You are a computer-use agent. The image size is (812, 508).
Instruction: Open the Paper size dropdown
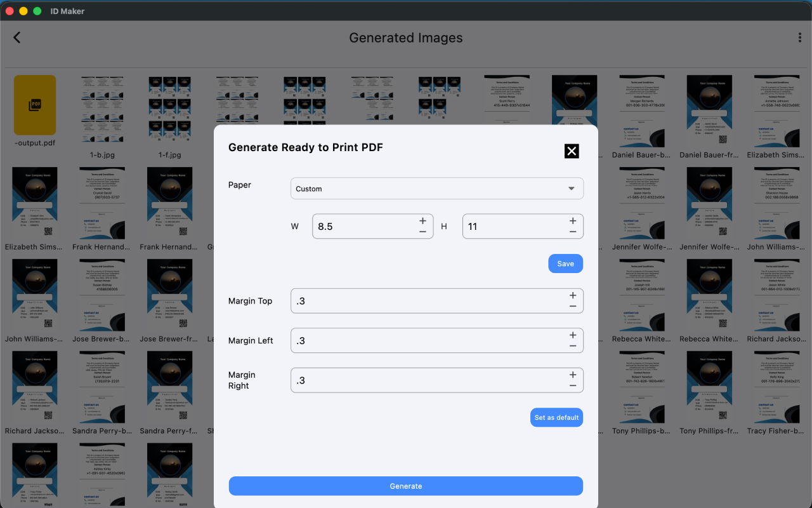click(x=437, y=189)
